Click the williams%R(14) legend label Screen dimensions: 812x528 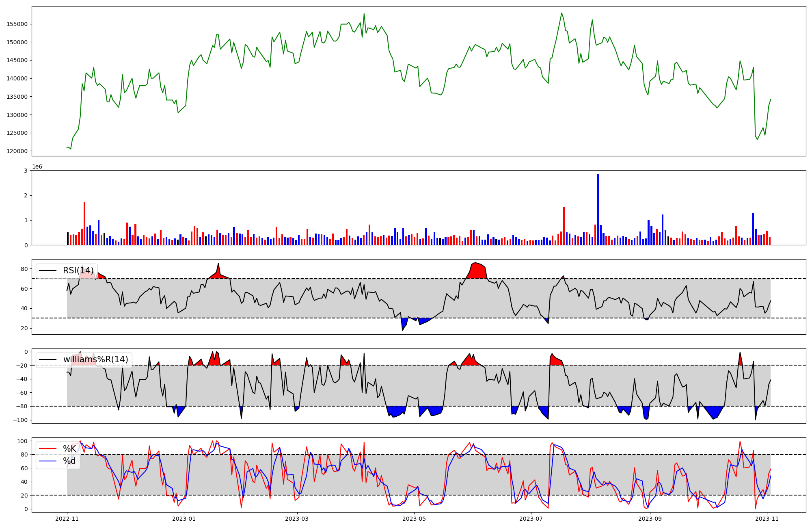[95, 359]
